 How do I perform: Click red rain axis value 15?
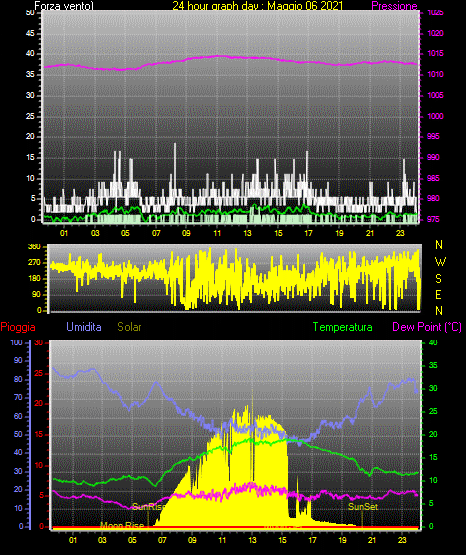(x=39, y=434)
